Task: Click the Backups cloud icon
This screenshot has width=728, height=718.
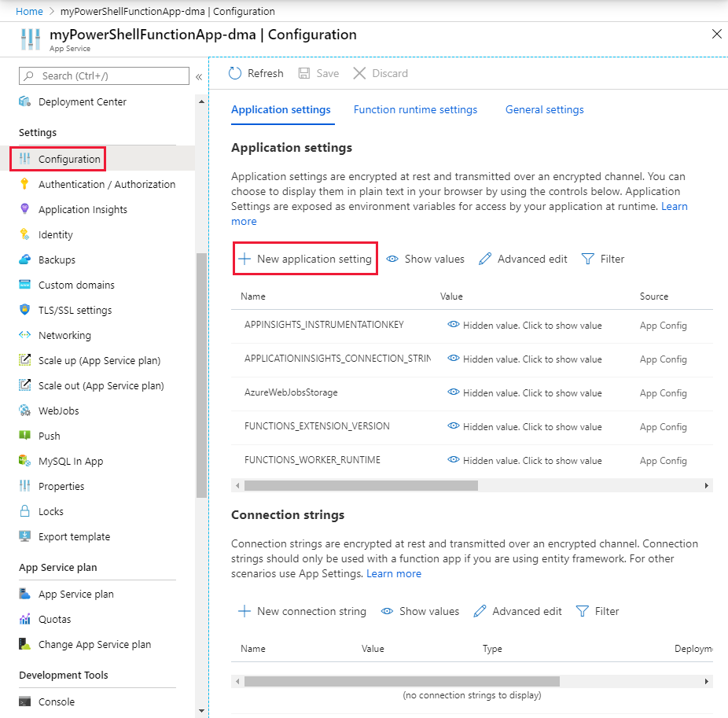Action: pyautogui.click(x=24, y=260)
